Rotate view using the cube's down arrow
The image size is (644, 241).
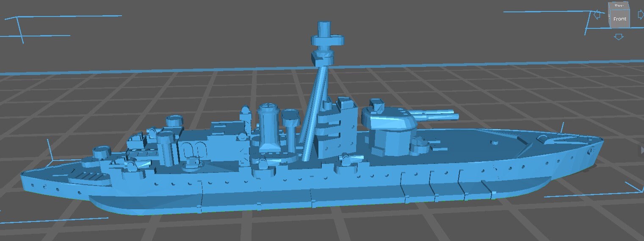(619, 37)
